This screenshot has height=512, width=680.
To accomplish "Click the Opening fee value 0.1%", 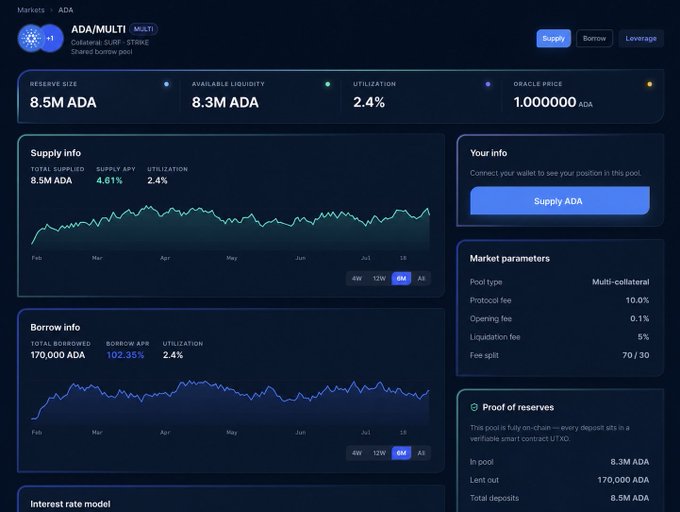I will [639, 318].
